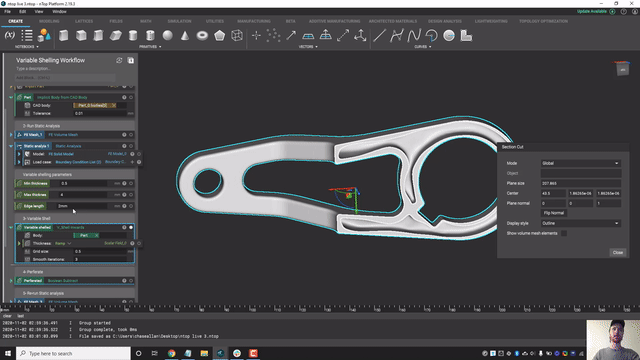This screenshot has width=640, height=360.
Task: Click the clear log button
Action: [x=7, y=316]
